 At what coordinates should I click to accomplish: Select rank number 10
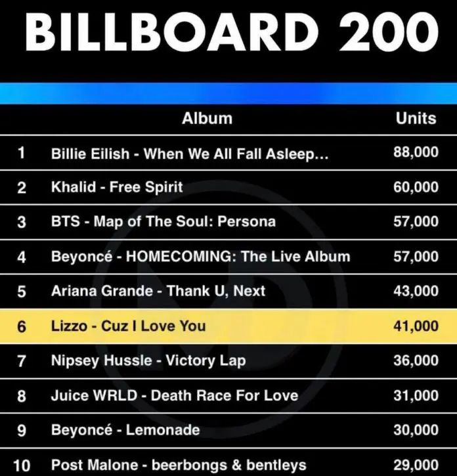coord(22,466)
